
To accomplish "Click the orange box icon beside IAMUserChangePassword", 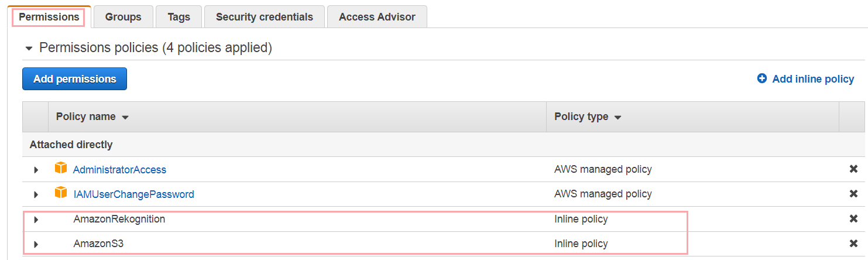I will point(61,193).
